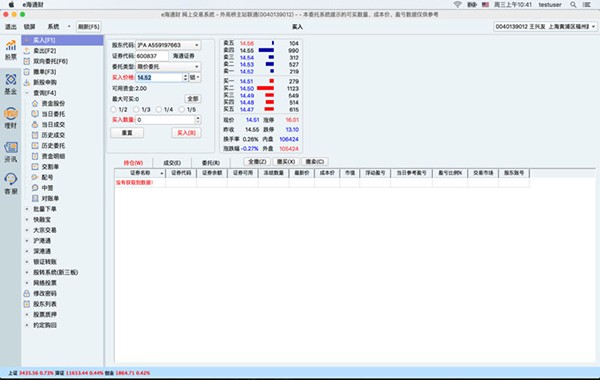
Task: Open the 中签 icon
Action: coord(35,188)
